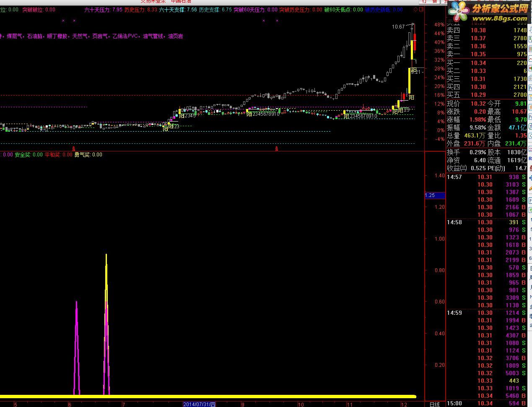Click the 14:58 time stamp in tick list
This screenshot has height=407, width=532.
[x=454, y=222]
